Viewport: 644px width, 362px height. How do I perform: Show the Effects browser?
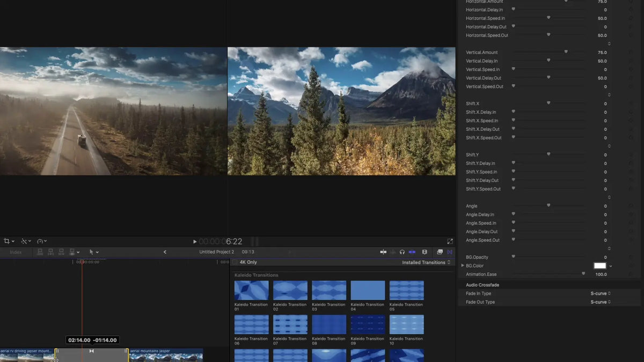tap(440, 252)
